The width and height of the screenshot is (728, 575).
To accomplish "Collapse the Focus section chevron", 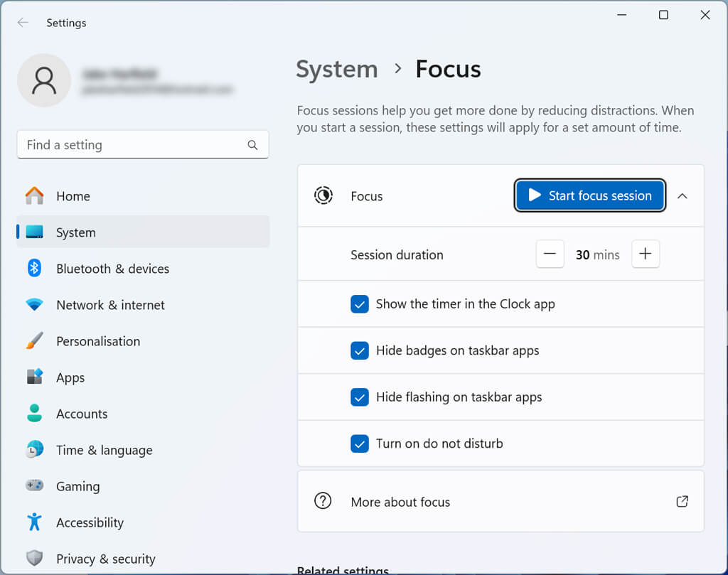I will [682, 196].
